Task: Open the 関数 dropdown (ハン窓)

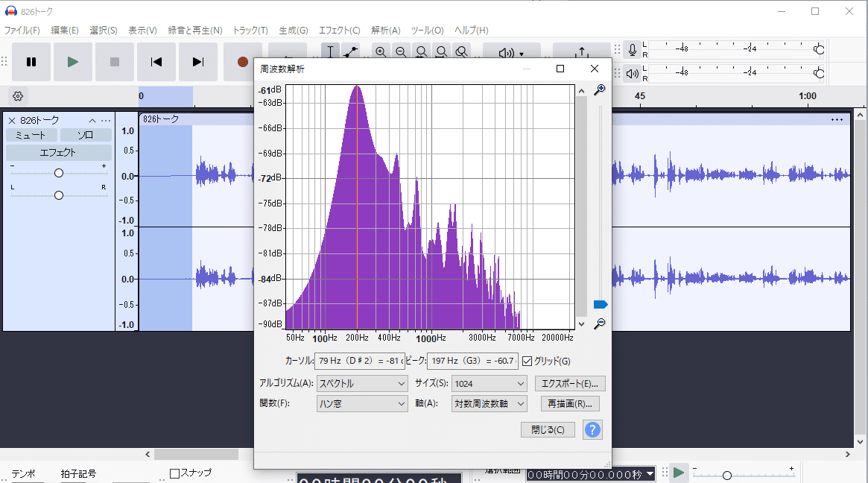Action: click(x=363, y=404)
